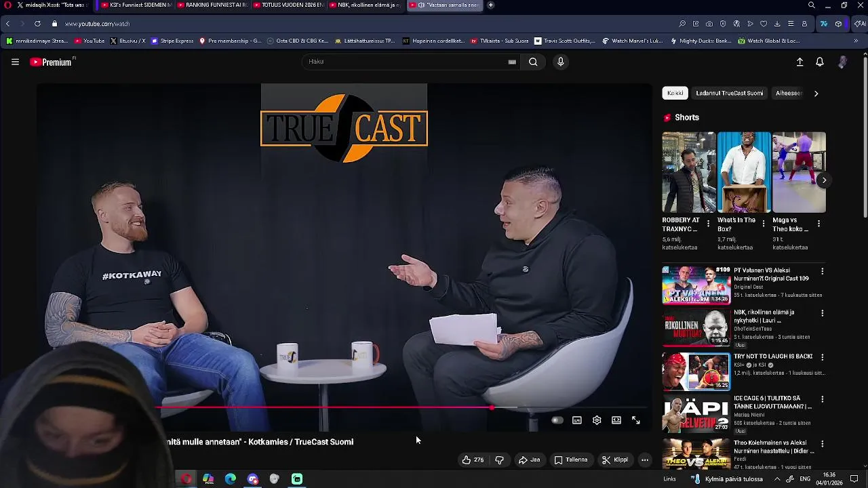Click the page vertical scrollbar
Viewport: 868px width, 488px height.
(x=865, y=136)
